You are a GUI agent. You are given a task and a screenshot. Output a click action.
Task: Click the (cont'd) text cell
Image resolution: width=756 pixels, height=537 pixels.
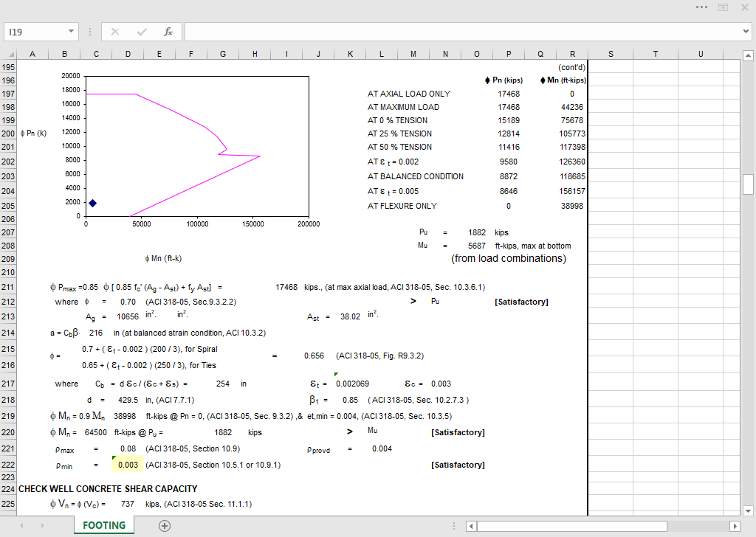pyautogui.click(x=572, y=67)
